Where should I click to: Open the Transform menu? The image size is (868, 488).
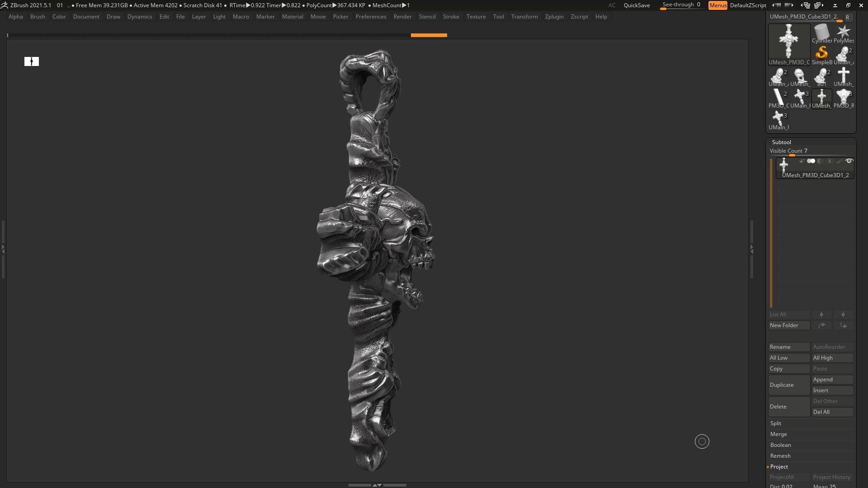coord(524,17)
